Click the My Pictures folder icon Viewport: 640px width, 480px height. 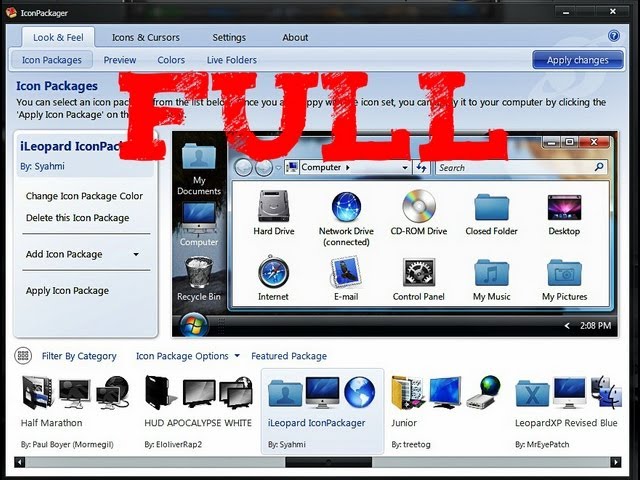click(x=564, y=273)
